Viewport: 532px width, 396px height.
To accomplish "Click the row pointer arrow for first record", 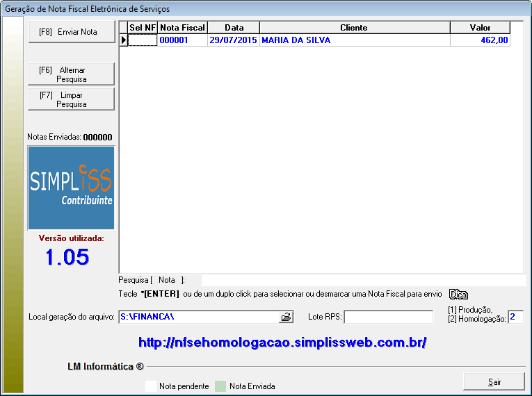I will (124, 40).
